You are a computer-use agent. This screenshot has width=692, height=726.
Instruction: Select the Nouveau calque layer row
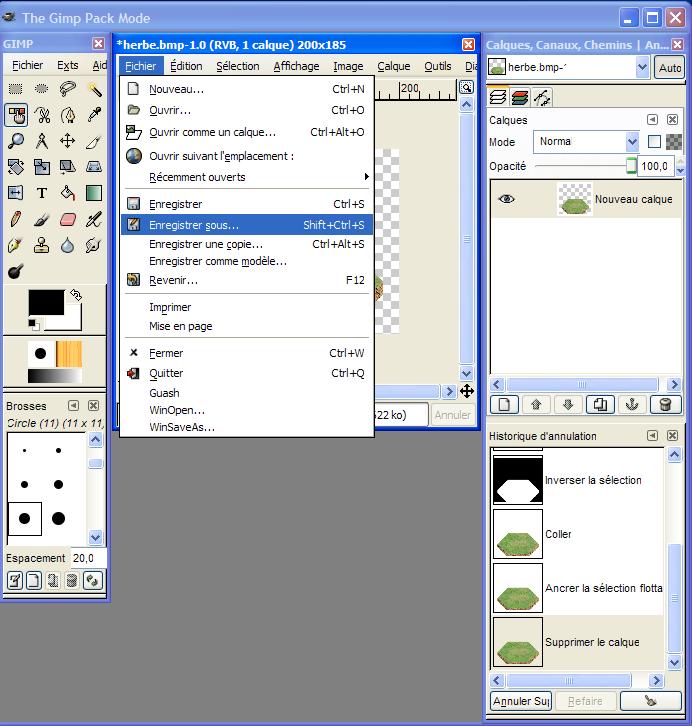[x=586, y=199]
